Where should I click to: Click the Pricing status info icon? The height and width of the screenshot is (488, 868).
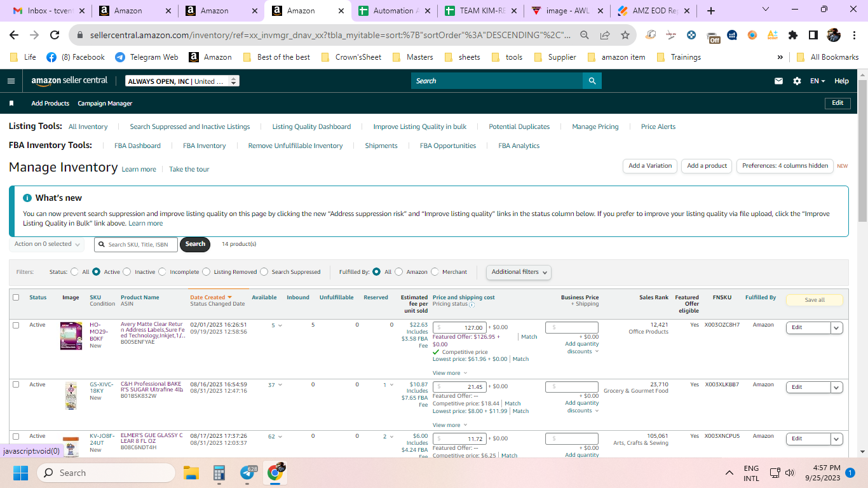click(x=471, y=304)
